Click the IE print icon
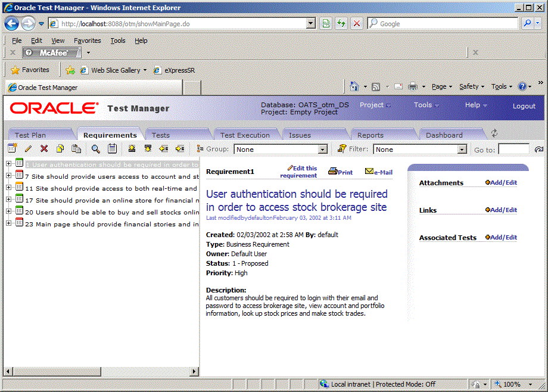Viewport: 548px width, 392px height. coord(413,86)
